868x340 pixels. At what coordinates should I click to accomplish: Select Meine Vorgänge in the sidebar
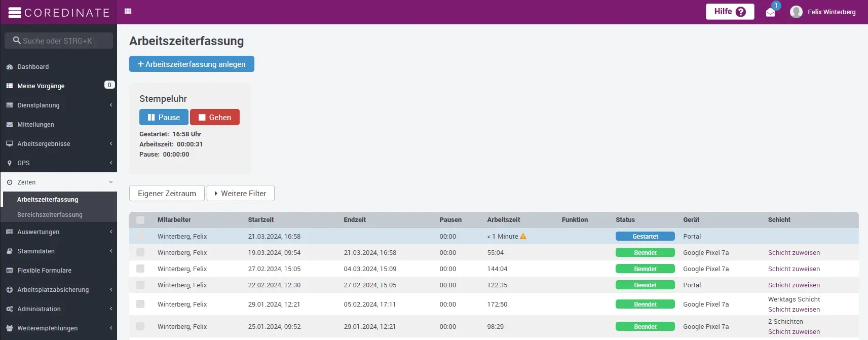(x=41, y=86)
